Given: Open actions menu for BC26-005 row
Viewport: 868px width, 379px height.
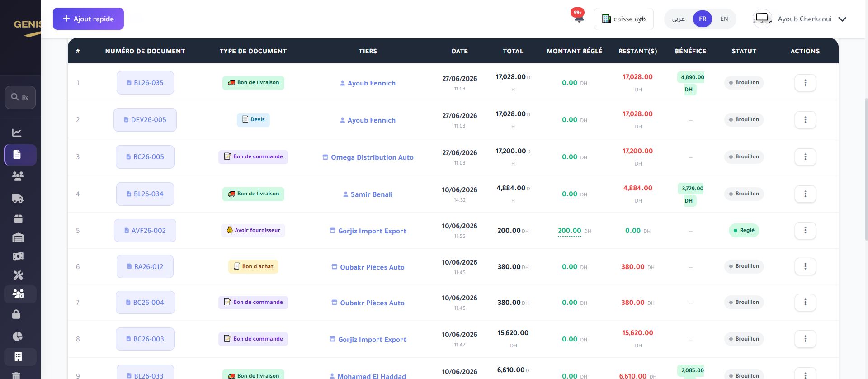Looking at the screenshot, I should click(805, 157).
